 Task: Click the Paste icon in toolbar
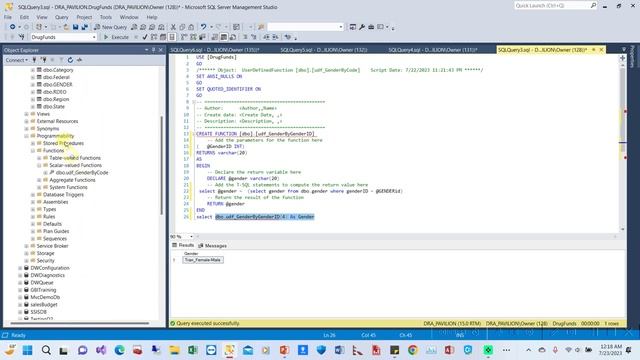point(191,27)
